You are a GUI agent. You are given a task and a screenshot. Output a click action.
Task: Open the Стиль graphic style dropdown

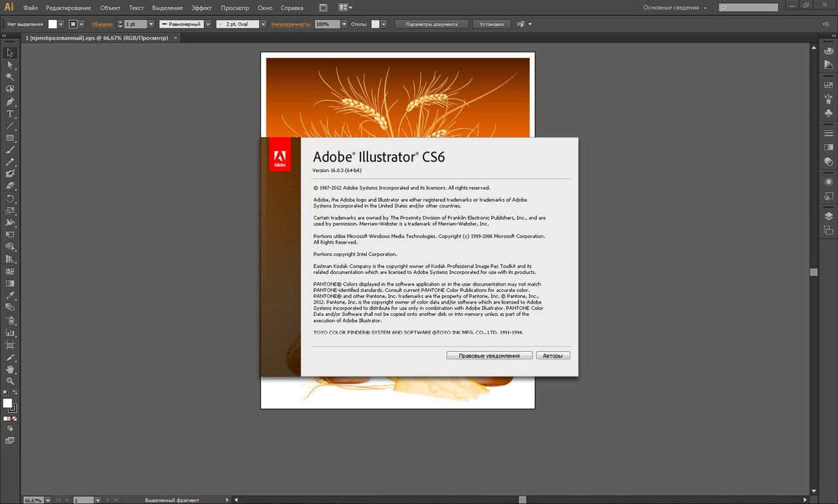pyautogui.click(x=384, y=24)
